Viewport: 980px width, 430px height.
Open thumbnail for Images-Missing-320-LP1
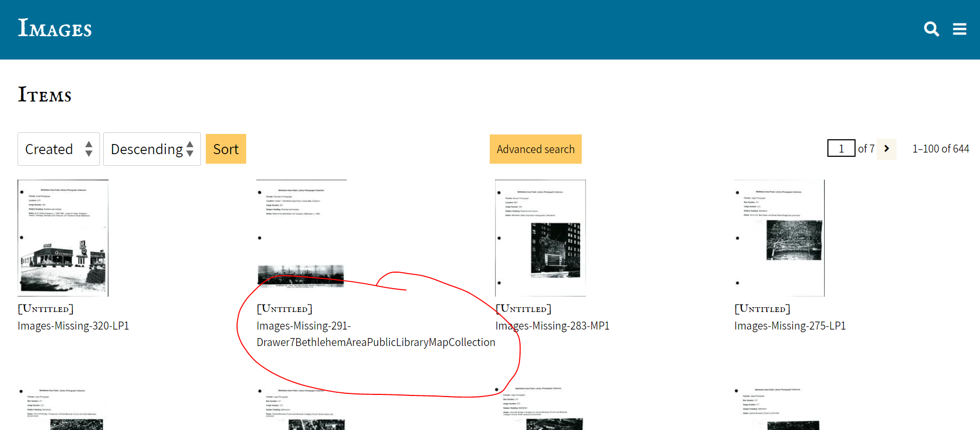pyautogui.click(x=63, y=238)
